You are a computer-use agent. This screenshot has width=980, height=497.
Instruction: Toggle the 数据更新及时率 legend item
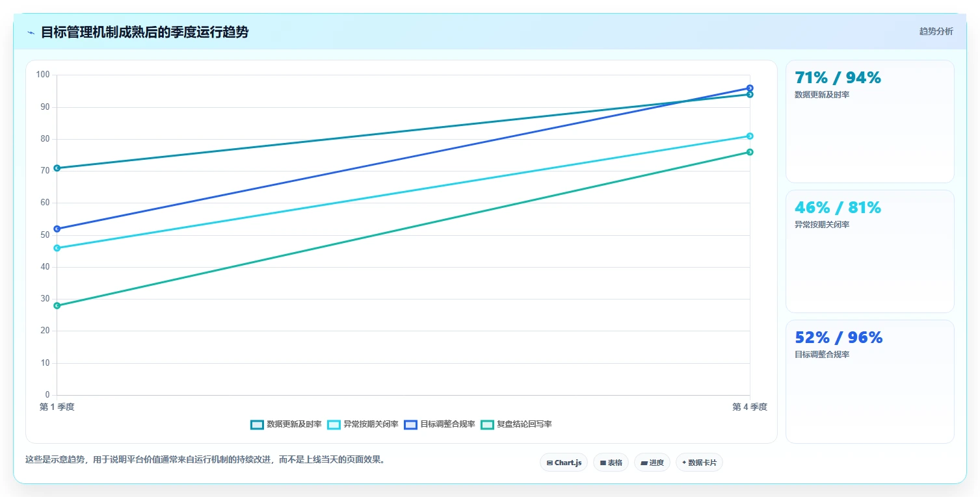tap(285, 424)
